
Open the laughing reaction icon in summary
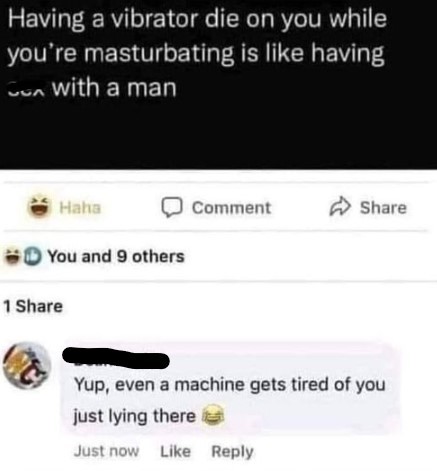[x=13, y=257]
